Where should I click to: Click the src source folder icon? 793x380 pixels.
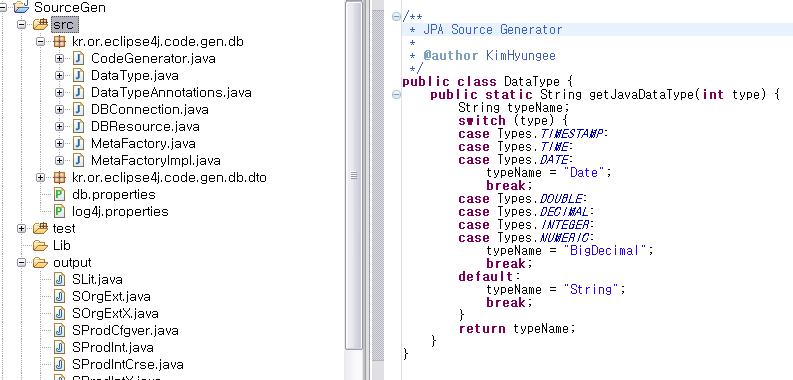[x=40, y=24]
